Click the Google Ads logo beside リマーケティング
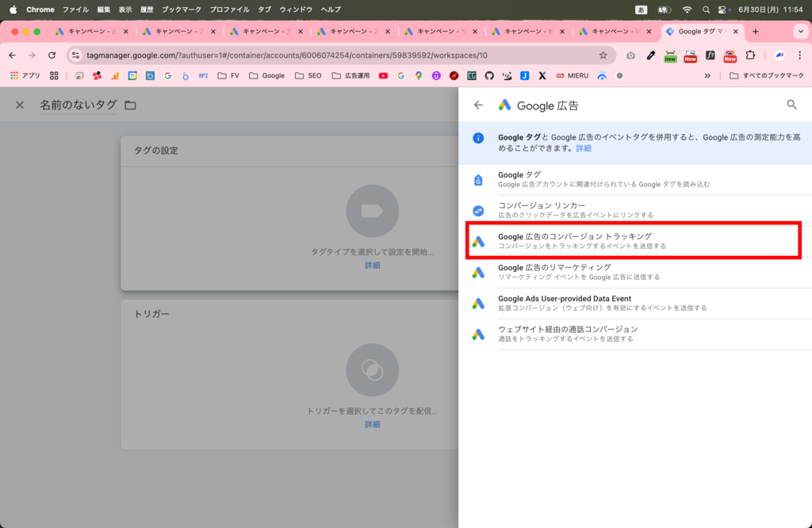 click(478, 272)
